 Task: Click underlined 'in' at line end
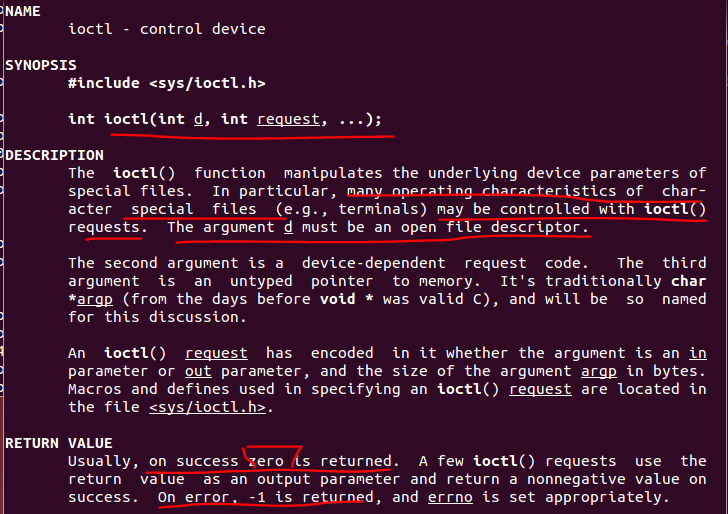tap(697, 353)
